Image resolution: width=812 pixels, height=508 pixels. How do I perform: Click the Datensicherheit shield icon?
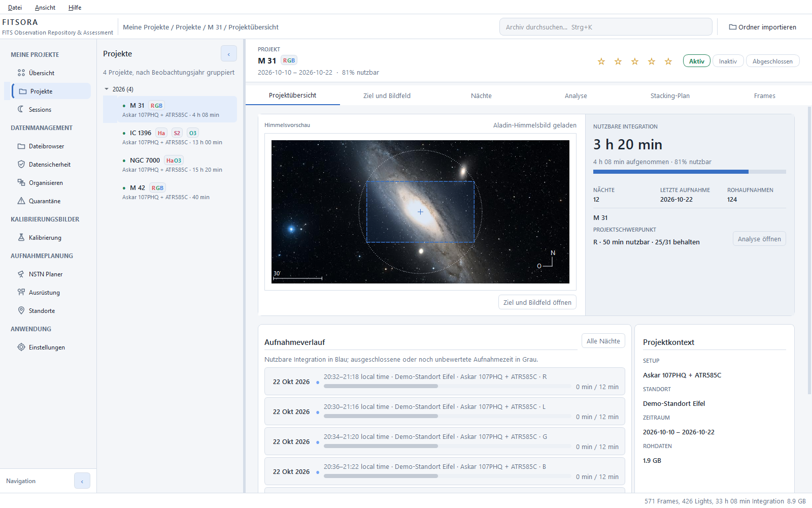pyautogui.click(x=21, y=164)
